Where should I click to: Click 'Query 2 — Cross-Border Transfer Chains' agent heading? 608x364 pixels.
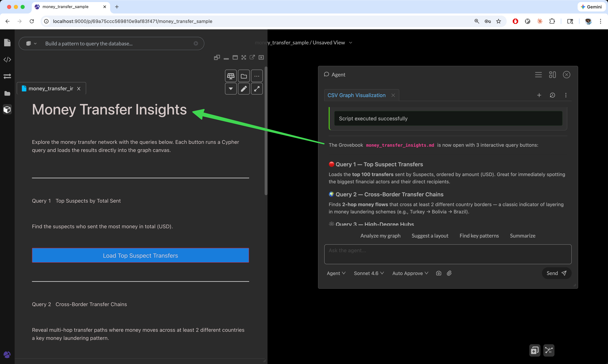(389, 194)
